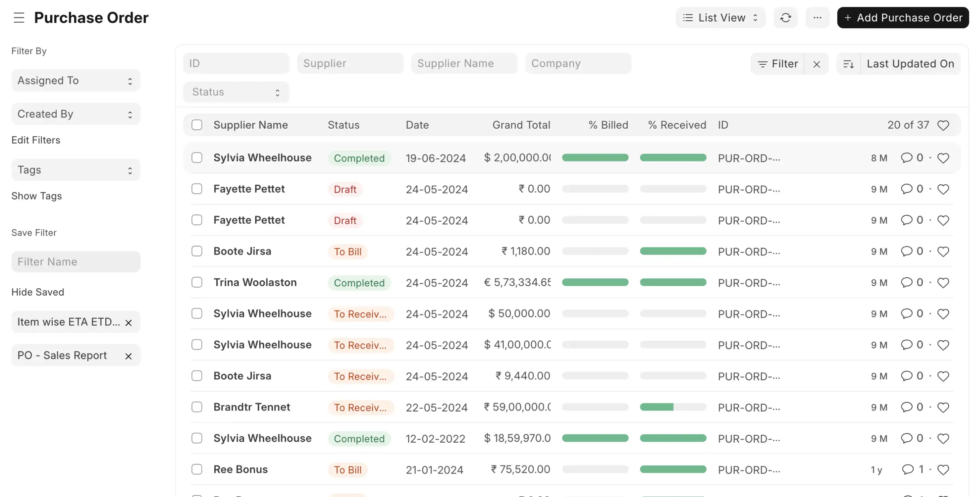Viewport: 980px width, 497px height.
Task: Open the comments icon on the Ree Bonus row
Action: 907,469
